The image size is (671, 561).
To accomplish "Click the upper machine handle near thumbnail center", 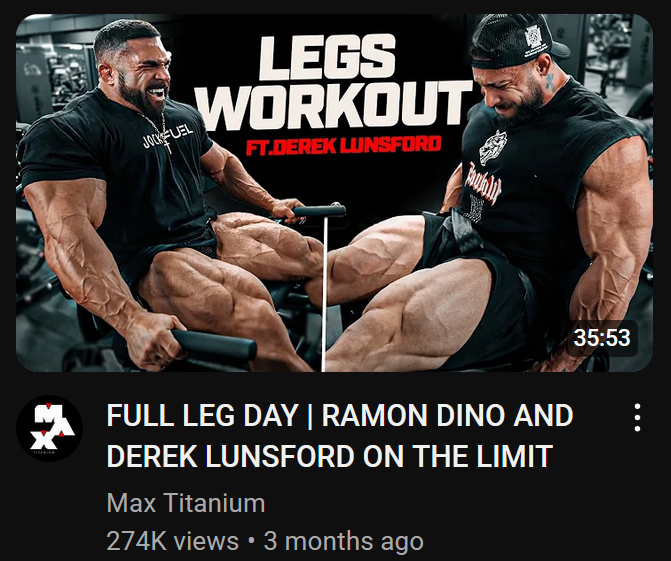I will (x=319, y=210).
